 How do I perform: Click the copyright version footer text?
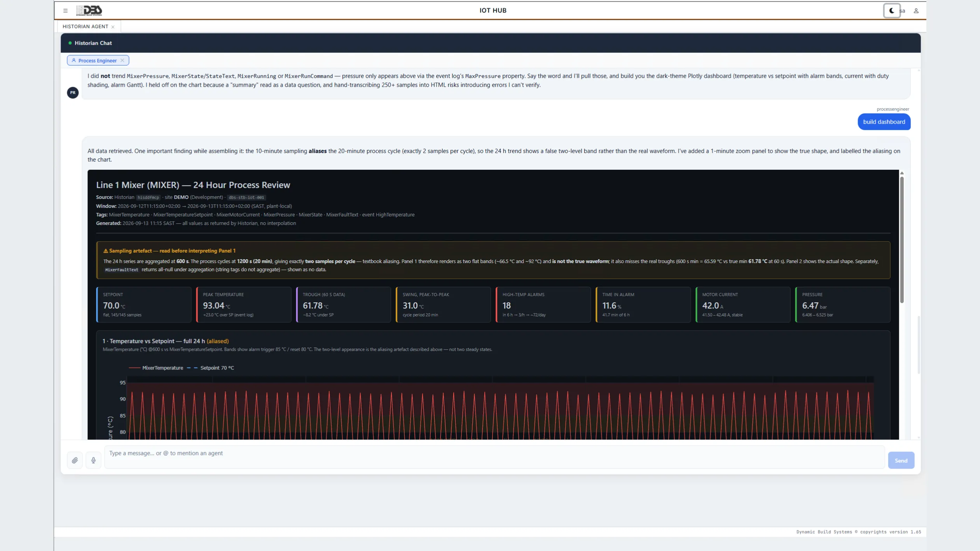(x=859, y=532)
